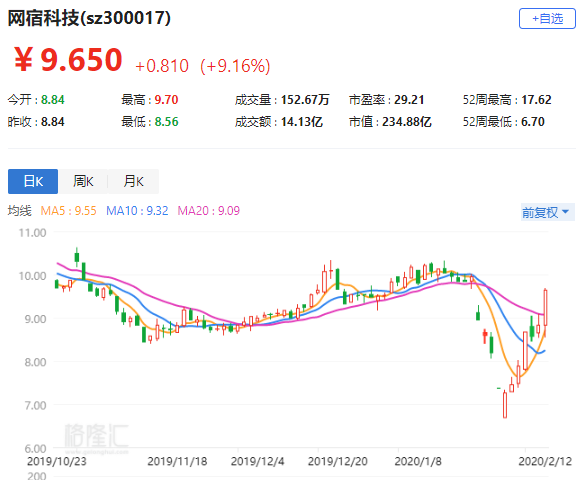582x480 pixels.
Task: Click the 2020/2/12 date axis label
Action: (x=545, y=461)
